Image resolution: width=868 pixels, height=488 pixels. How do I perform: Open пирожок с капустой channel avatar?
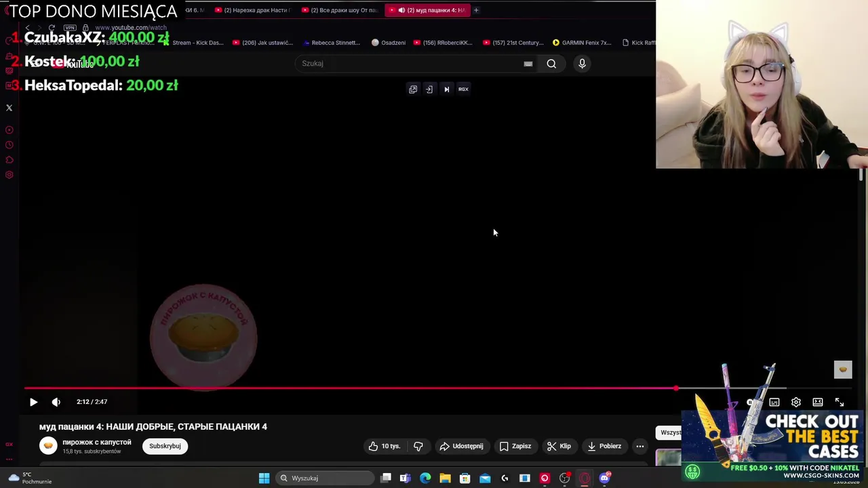(x=48, y=446)
